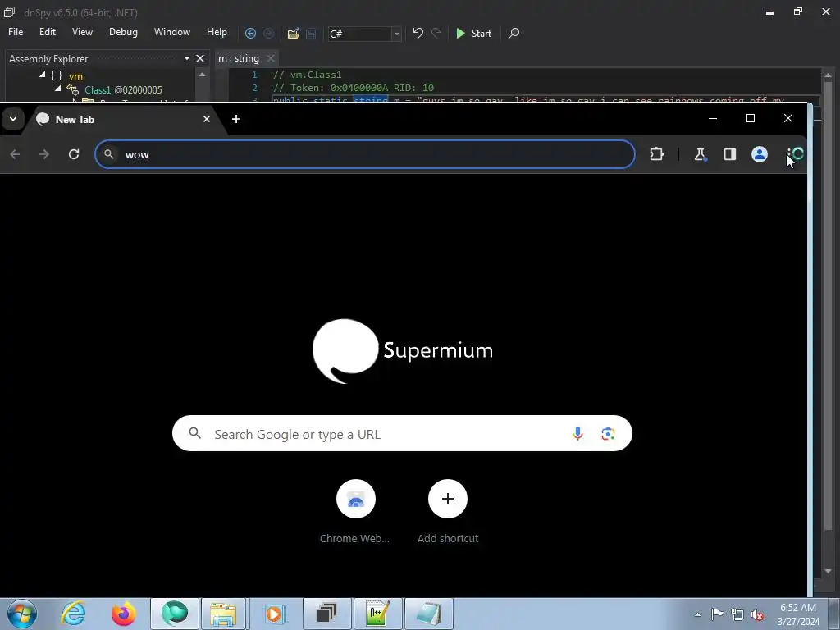Open the Chrome Labs flask icon
Image resolution: width=840 pixels, height=630 pixels.
[x=701, y=154]
